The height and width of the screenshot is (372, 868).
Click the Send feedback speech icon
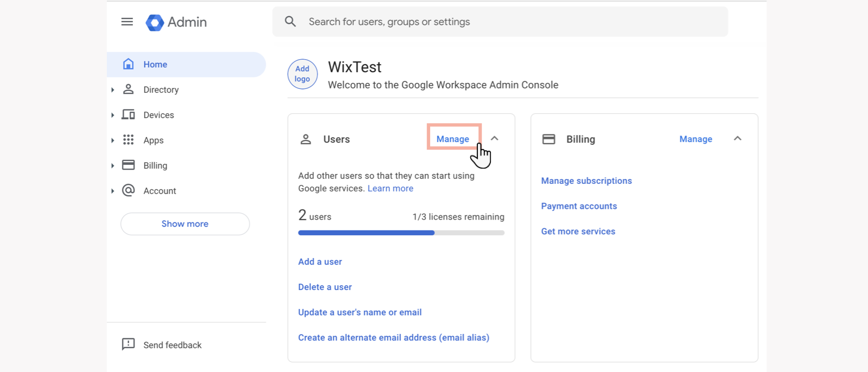pos(128,344)
